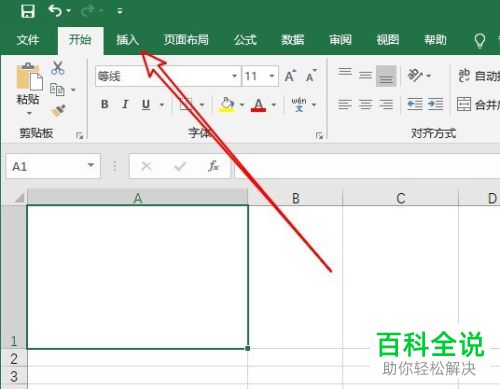Click the Select All corner triangle

tap(19, 198)
